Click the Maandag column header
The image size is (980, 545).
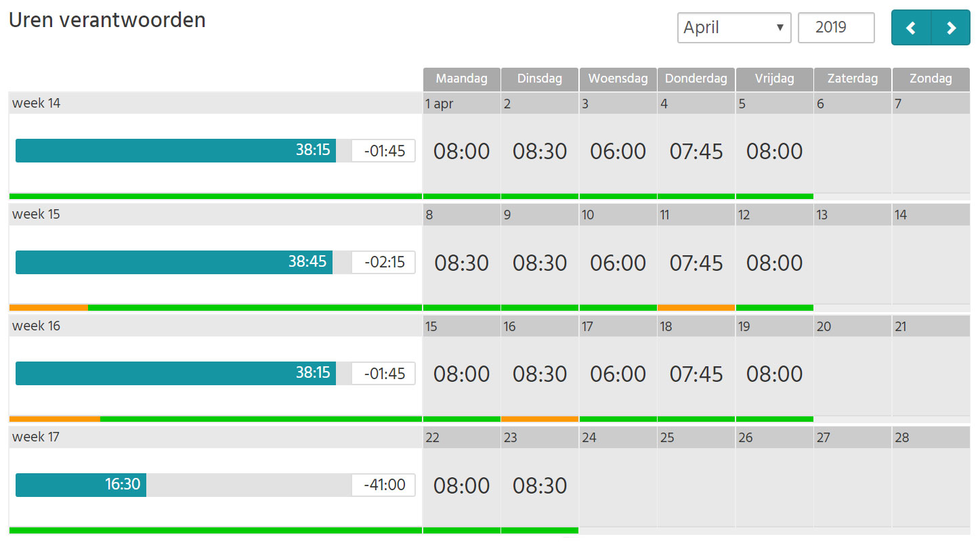pyautogui.click(x=462, y=79)
